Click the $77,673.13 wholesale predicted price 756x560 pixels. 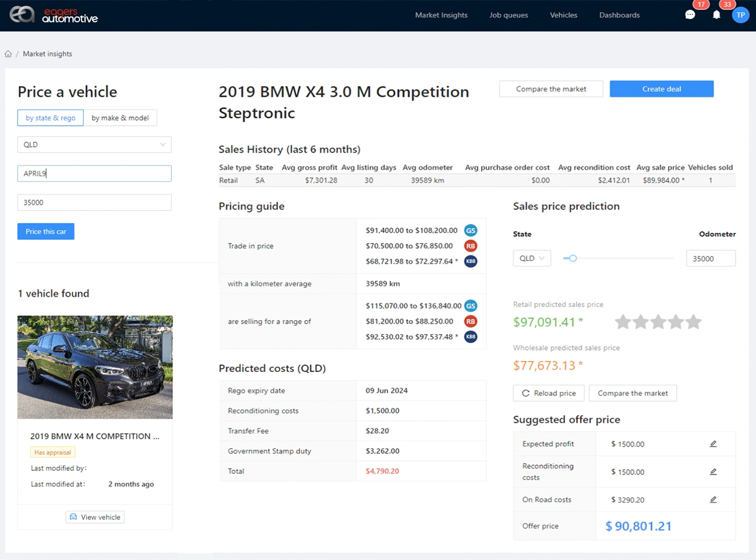pos(548,366)
